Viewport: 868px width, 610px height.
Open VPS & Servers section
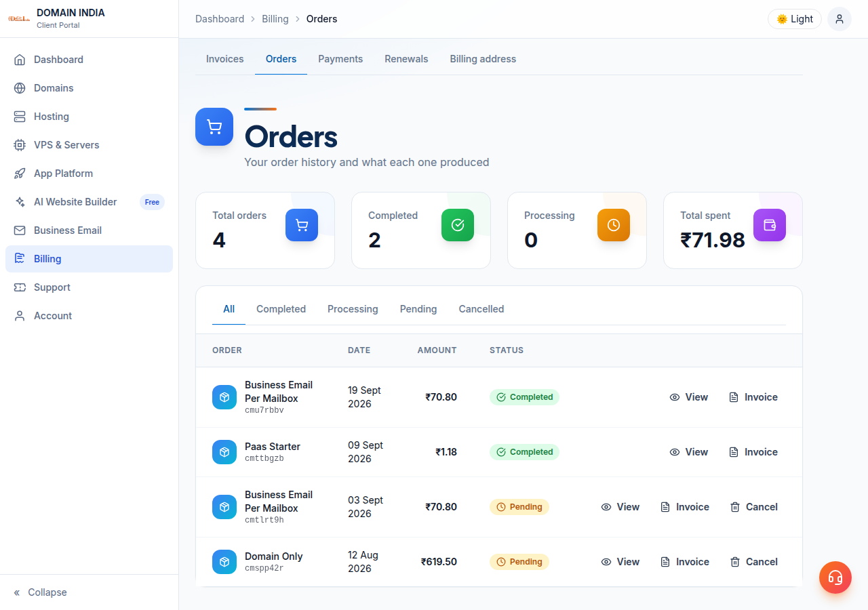click(x=89, y=145)
